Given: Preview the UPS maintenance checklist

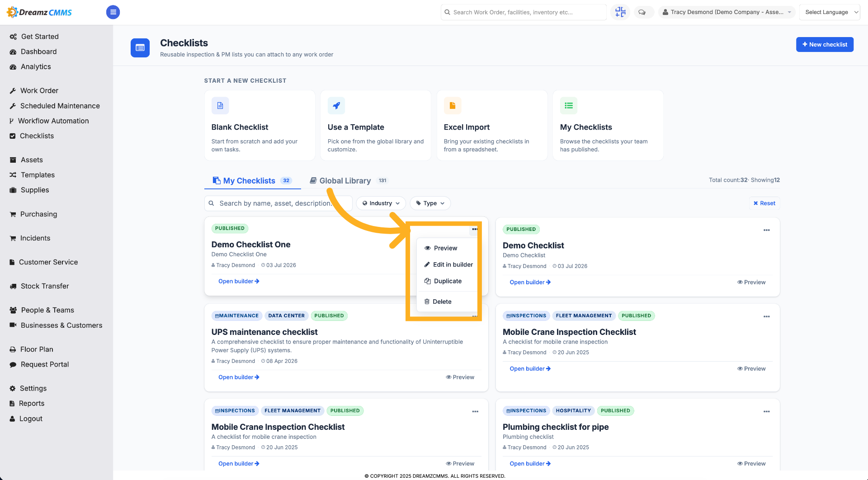Looking at the screenshot, I should click(x=460, y=377).
